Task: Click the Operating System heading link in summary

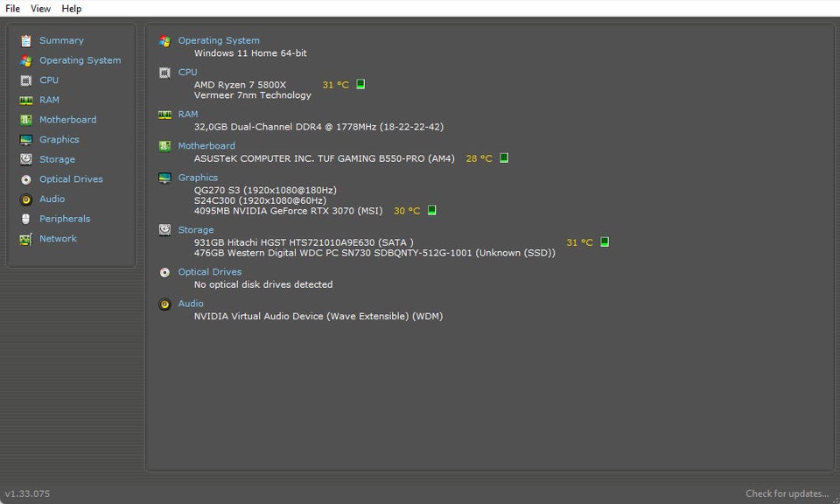Action: tap(219, 41)
